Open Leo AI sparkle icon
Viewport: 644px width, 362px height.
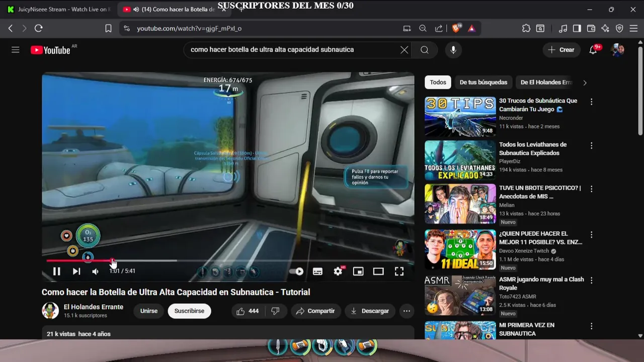pyautogui.click(x=605, y=29)
